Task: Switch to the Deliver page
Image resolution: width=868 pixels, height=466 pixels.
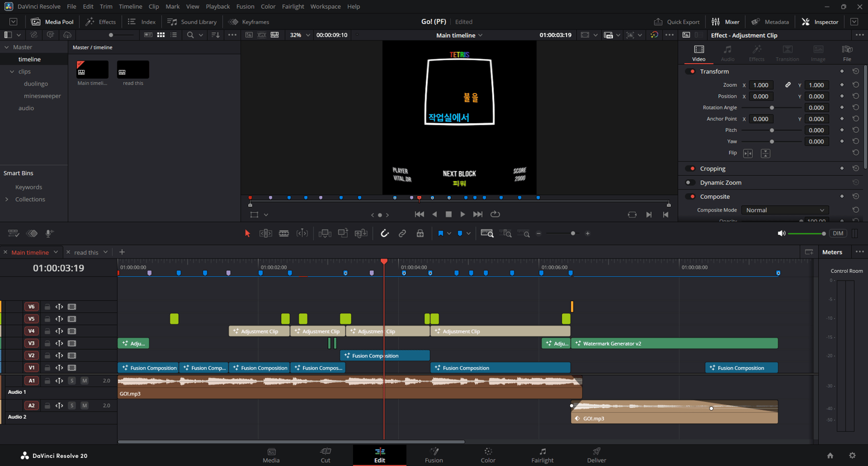Action: tap(596, 455)
